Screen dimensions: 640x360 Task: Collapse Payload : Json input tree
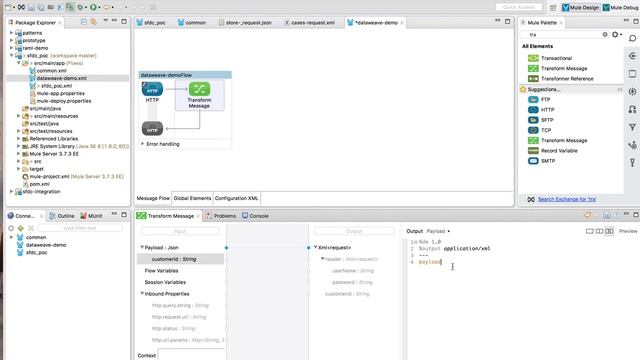point(142,247)
